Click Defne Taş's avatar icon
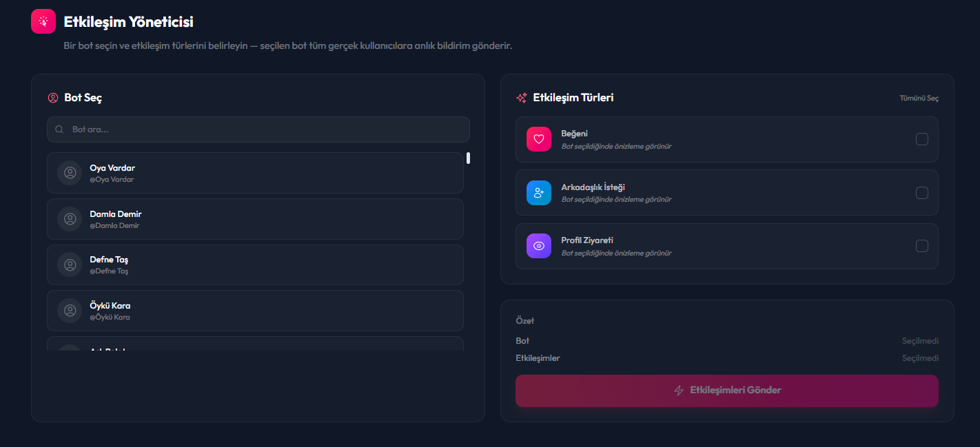 70,264
